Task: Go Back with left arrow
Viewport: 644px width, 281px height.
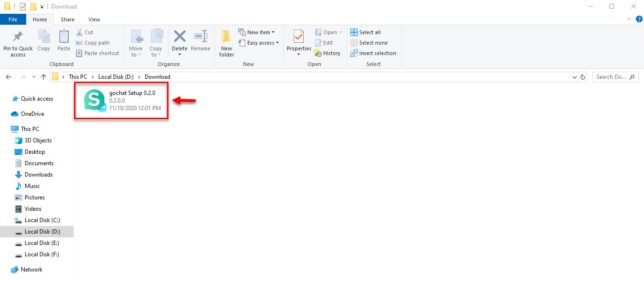Action: pos(9,77)
